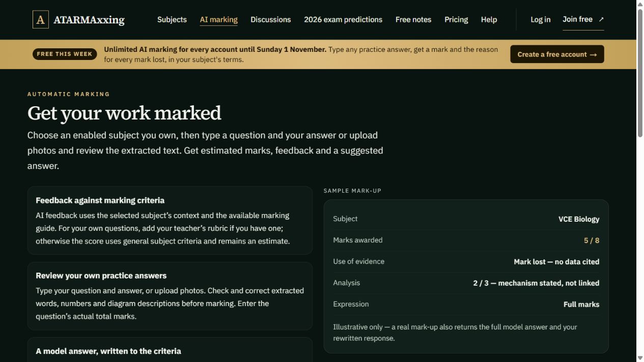Visit the Pricing page
The height and width of the screenshot is (362, 644).
coord(456,19)
